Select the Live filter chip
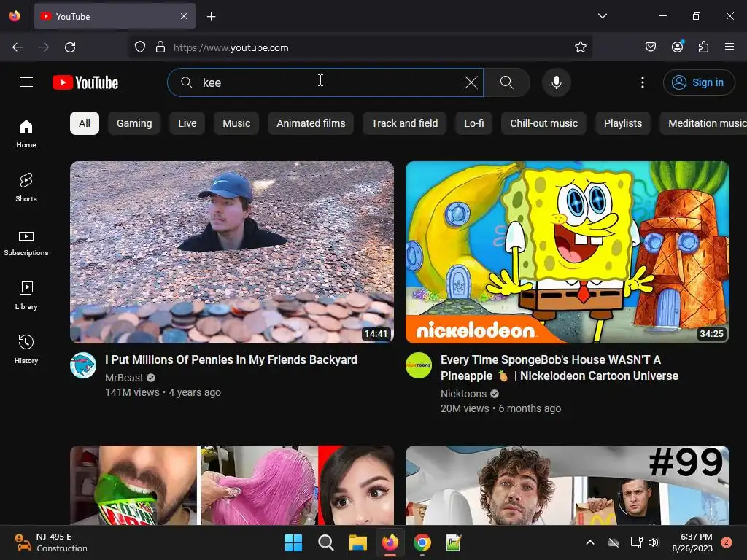 pos(187,123)
